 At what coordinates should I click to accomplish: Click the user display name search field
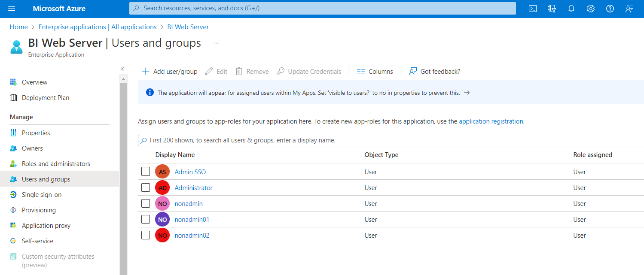coord(391,140)
